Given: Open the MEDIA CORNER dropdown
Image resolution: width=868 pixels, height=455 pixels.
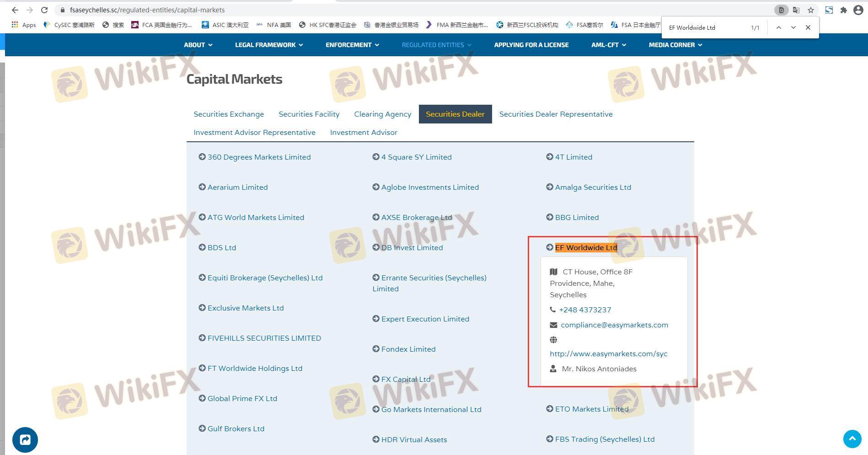Looking at the screenshot, I should 675,45.
